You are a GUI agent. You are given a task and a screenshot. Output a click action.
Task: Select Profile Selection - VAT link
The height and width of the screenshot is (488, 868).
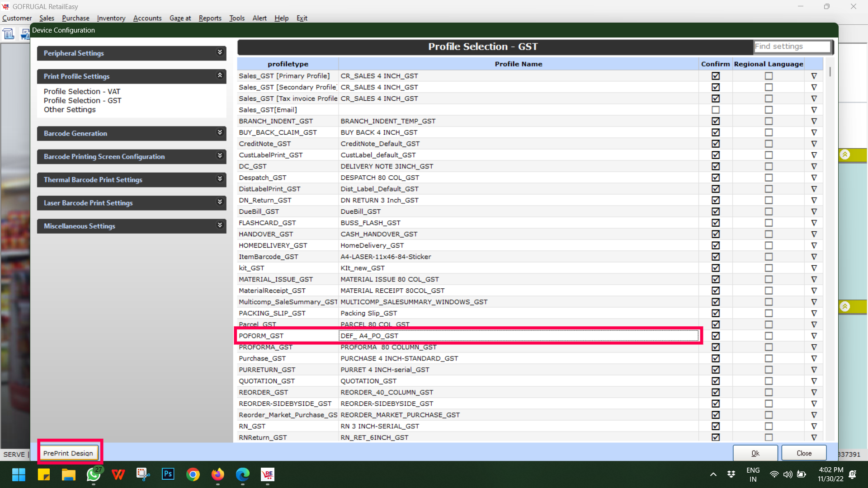[x=82, y=91]
